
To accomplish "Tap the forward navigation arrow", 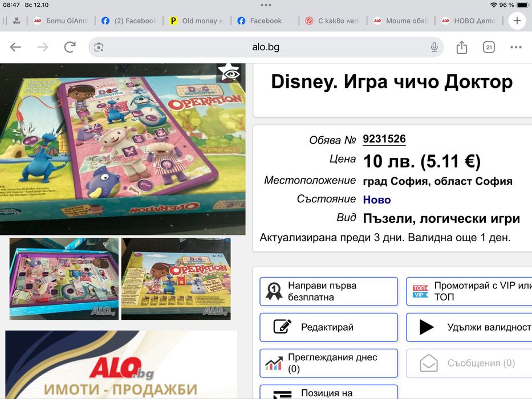I will (x=42, y=47).
